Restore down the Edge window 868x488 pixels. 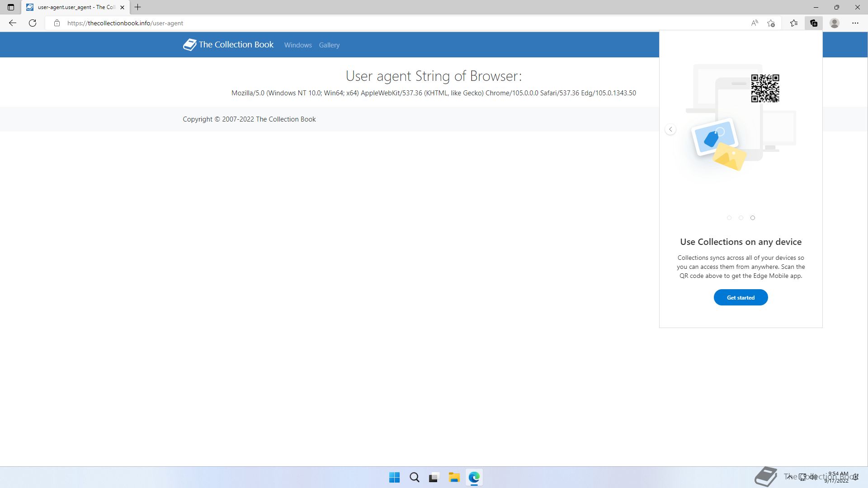click(837, 7)
